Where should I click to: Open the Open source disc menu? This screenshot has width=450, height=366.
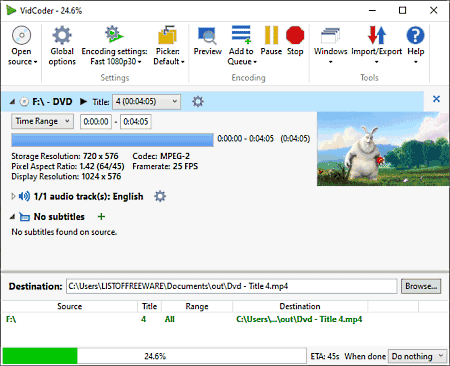22,46
